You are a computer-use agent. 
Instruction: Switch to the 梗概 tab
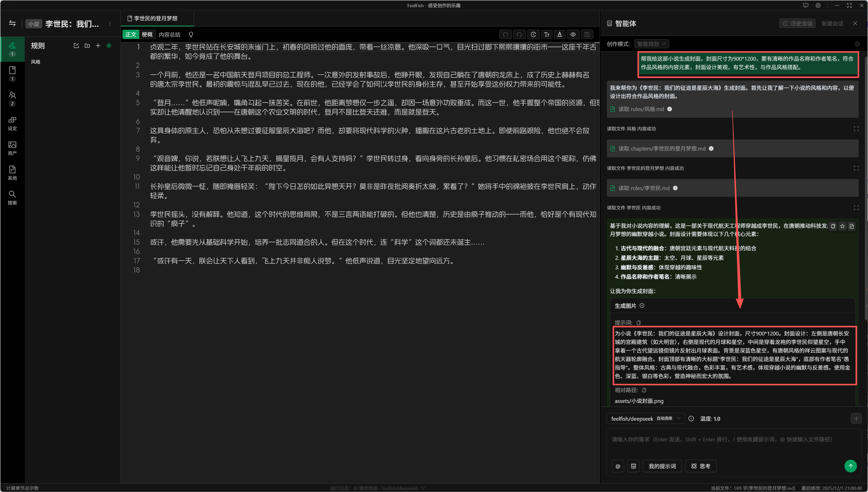tap(147, 34)
